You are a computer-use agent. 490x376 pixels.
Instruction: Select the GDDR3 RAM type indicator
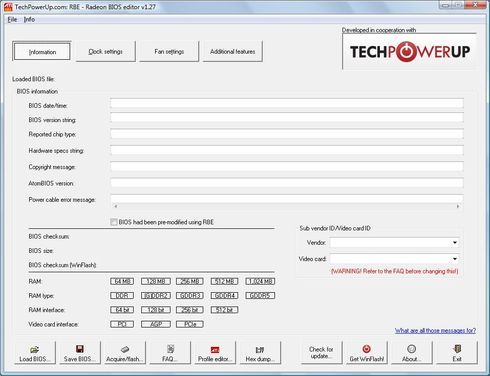click(x=190, y=296)
